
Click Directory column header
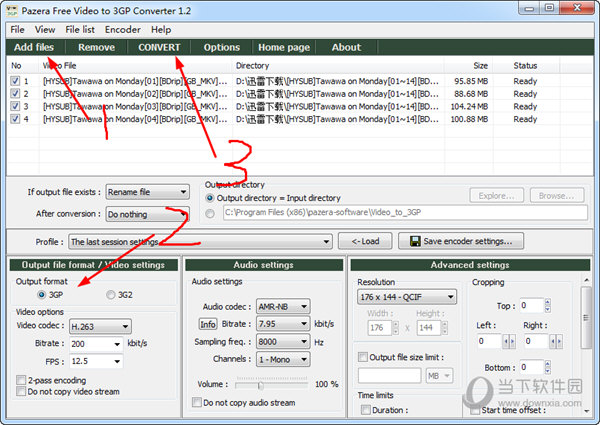(338, 65)
